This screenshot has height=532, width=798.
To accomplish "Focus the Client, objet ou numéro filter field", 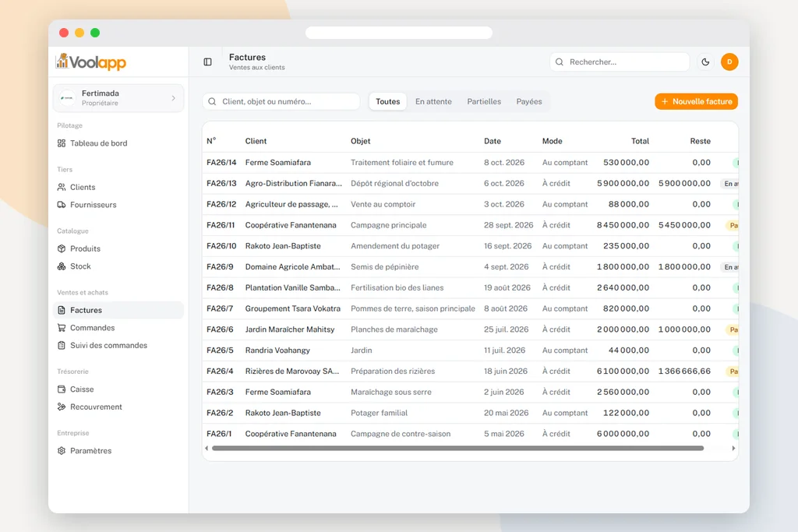I will 281,102.
